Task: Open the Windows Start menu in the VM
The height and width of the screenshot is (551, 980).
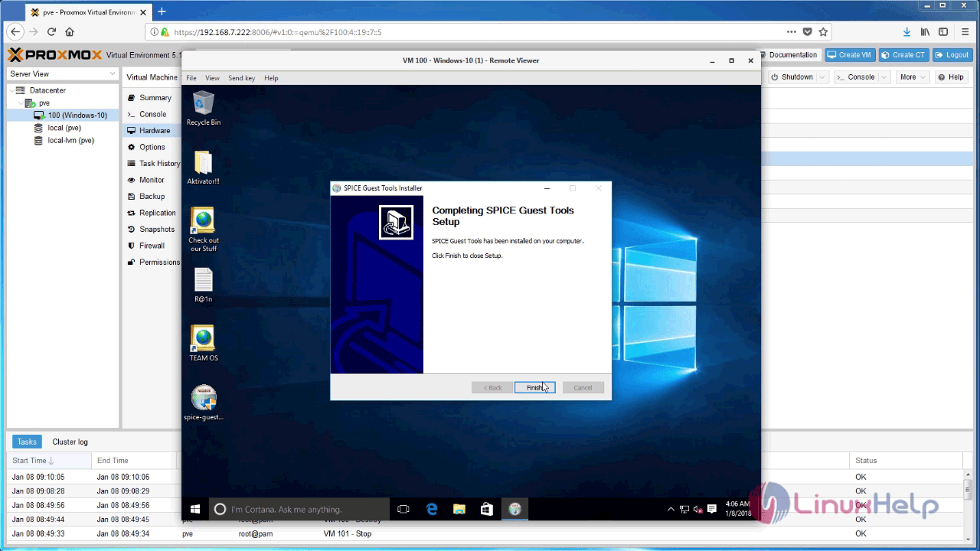Action: [x=194, y=509]
